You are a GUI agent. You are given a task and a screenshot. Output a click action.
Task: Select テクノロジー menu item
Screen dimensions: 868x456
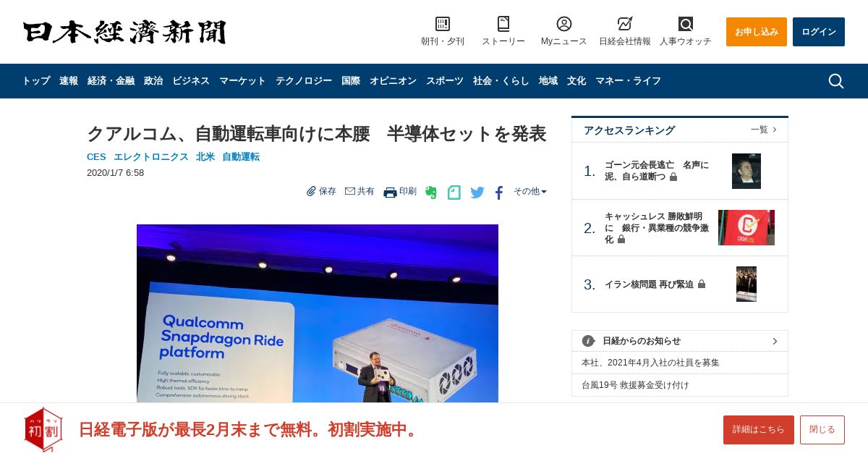304,81
